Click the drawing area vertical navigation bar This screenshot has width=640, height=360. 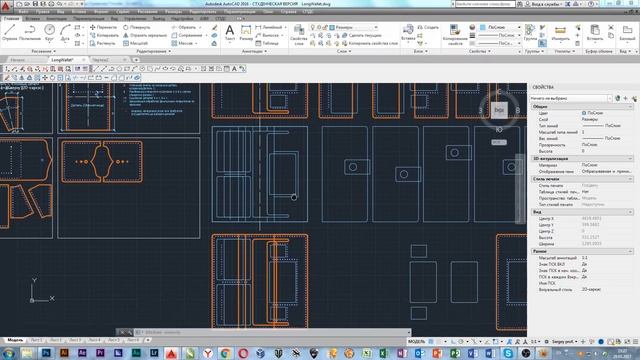pos(520,189)
